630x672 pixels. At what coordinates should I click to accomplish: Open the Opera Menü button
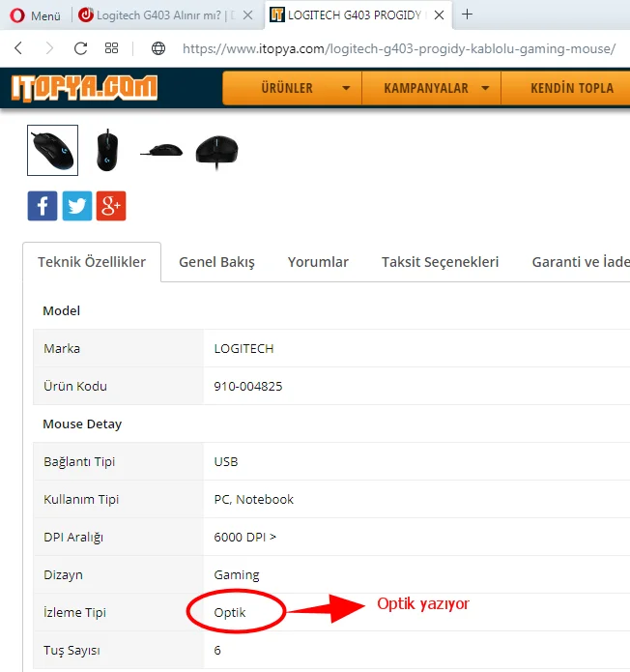click(x=35, y=15)
